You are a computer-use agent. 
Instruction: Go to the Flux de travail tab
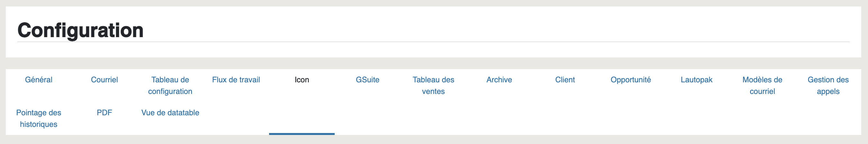pyautogui.click(x=236, y=80)
